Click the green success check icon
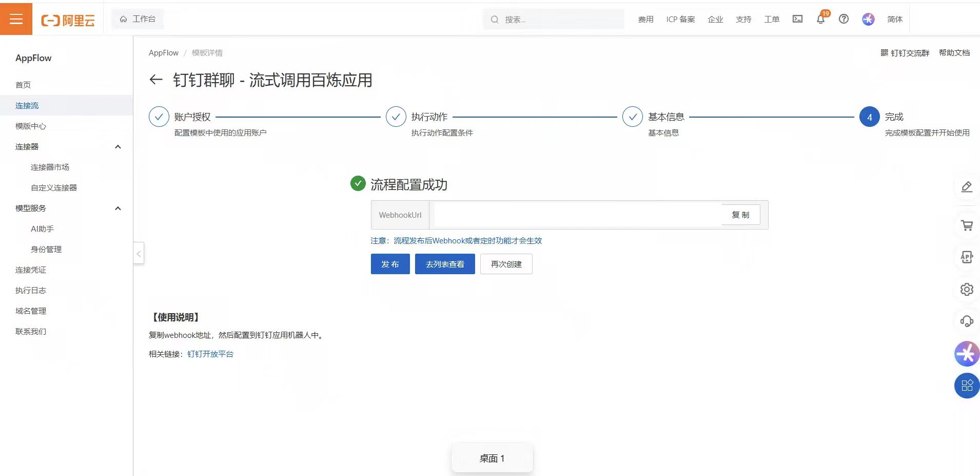The width and height of the screenshot is (980, 476). point(358,183)
